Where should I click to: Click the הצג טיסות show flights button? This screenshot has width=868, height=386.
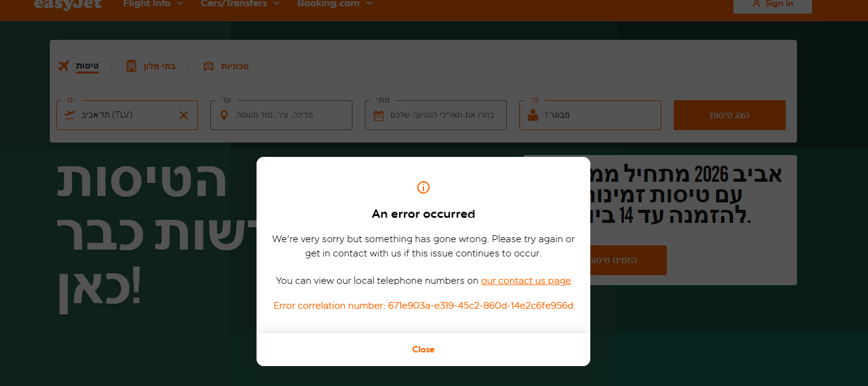point(730,115)
